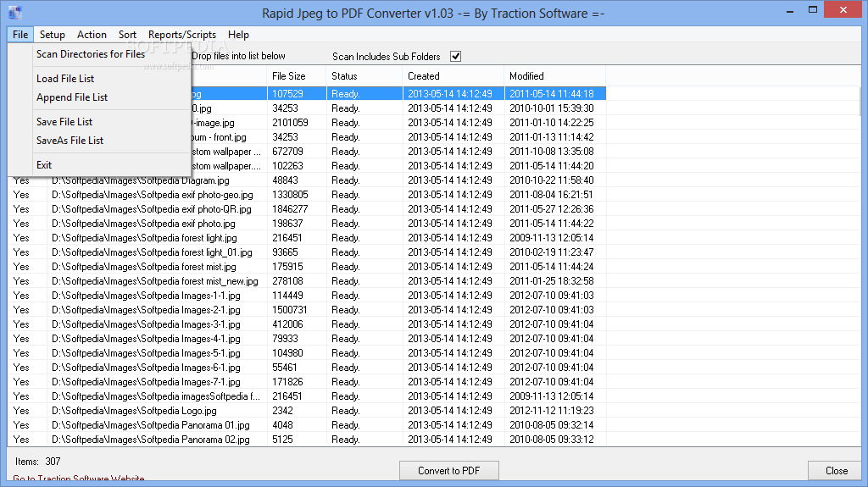868x487 pixels.
Task: Click modified date 2010-10-01 15:39:30
Action: pyautogui.click(x=551, y=108)
